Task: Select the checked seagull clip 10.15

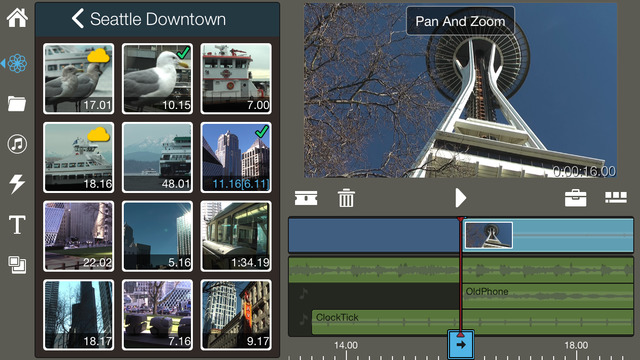Action: click(x=157, y=78)
